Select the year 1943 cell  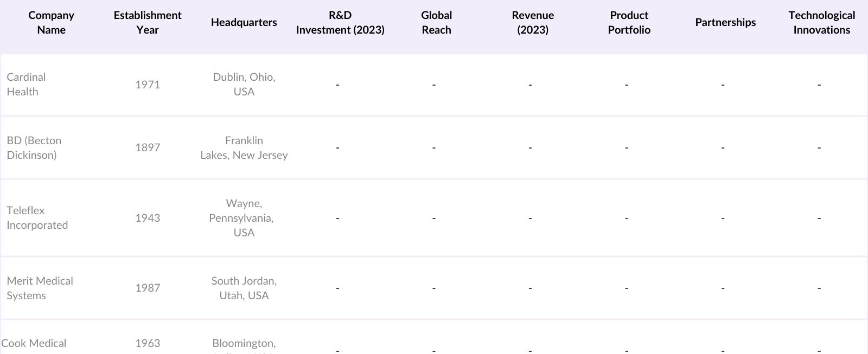(x=148, y=218)
